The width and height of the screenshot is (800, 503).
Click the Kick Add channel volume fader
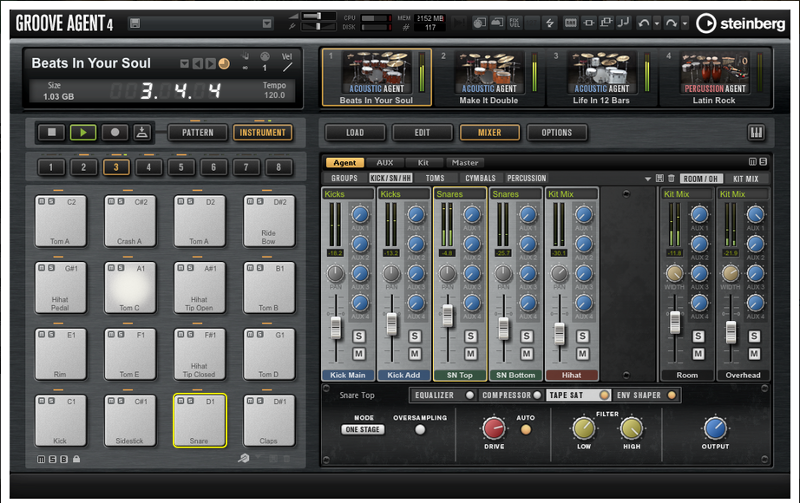[x=392, y=324]
